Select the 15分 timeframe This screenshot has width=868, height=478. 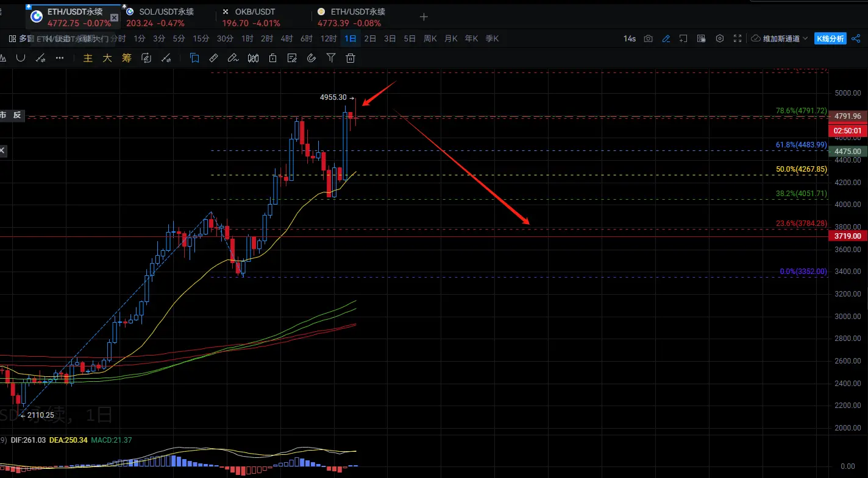coord(201,38)
